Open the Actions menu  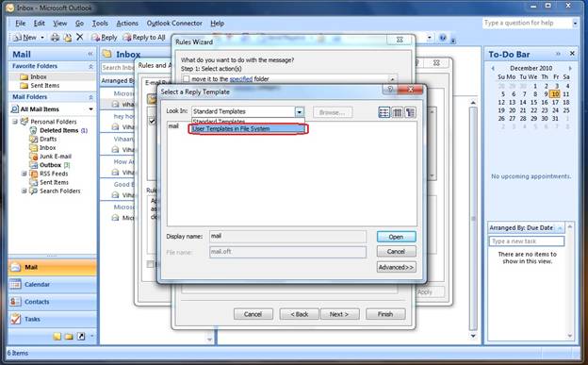click(127, 24)
